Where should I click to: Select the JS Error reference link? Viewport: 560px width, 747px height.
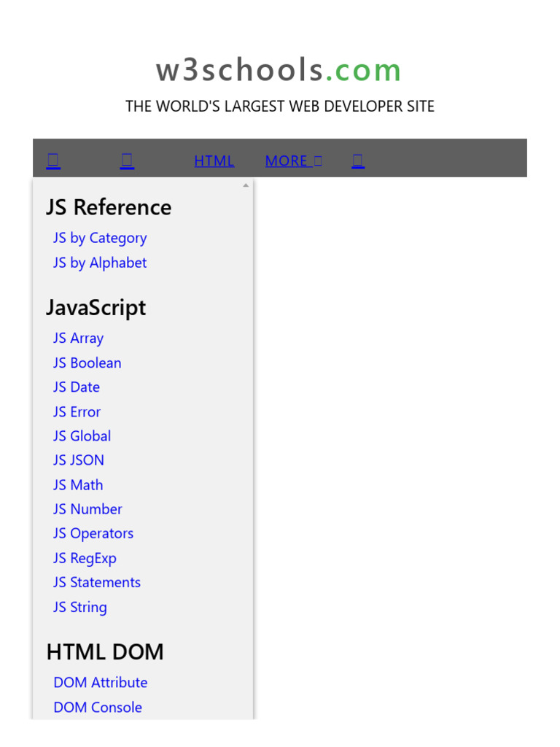coord(77,411)
